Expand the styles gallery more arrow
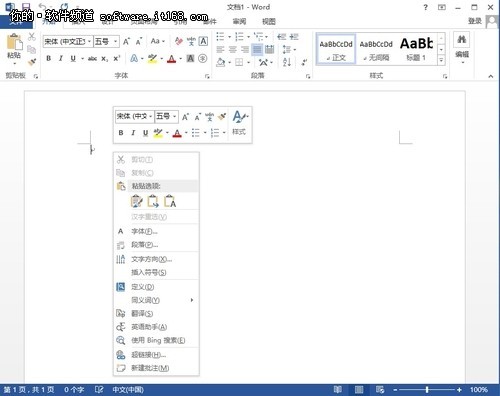The height and width of the screenshot is (396, 500). point(441,60)
